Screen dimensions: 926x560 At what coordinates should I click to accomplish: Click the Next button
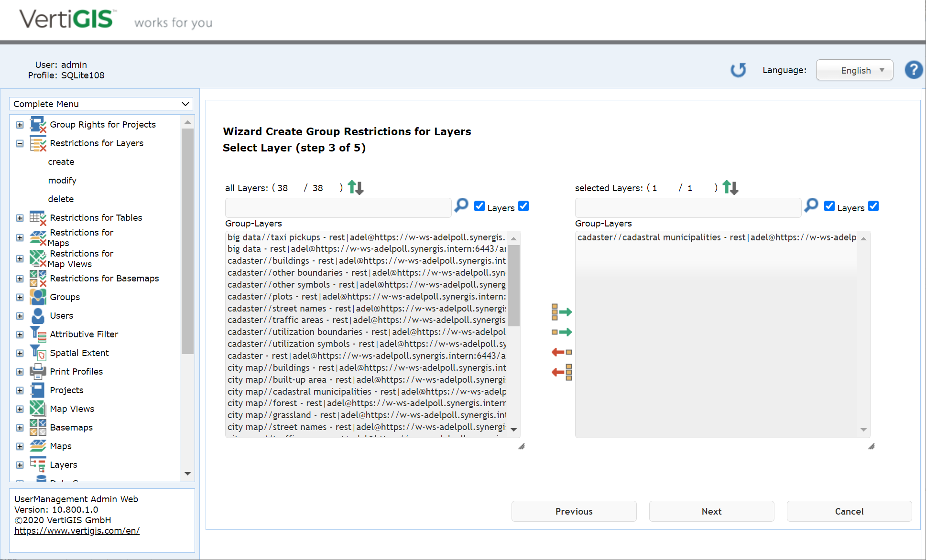711,511
